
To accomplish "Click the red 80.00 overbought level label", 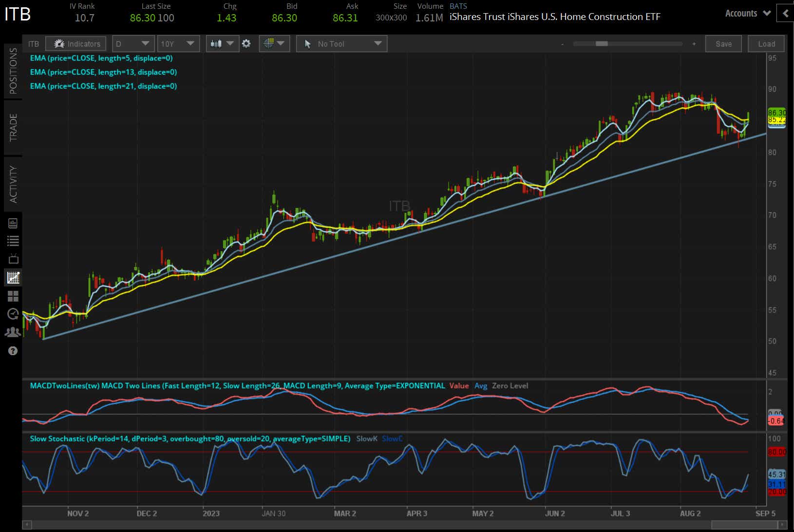I will [x=777, y=452].
